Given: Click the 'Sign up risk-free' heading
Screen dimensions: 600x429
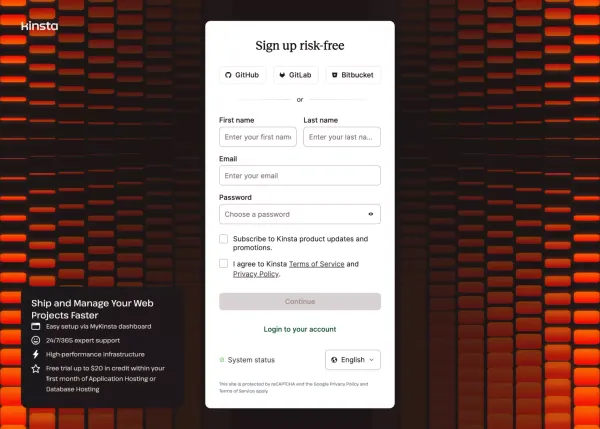Looking at the screenshot, I should [300, 46].
